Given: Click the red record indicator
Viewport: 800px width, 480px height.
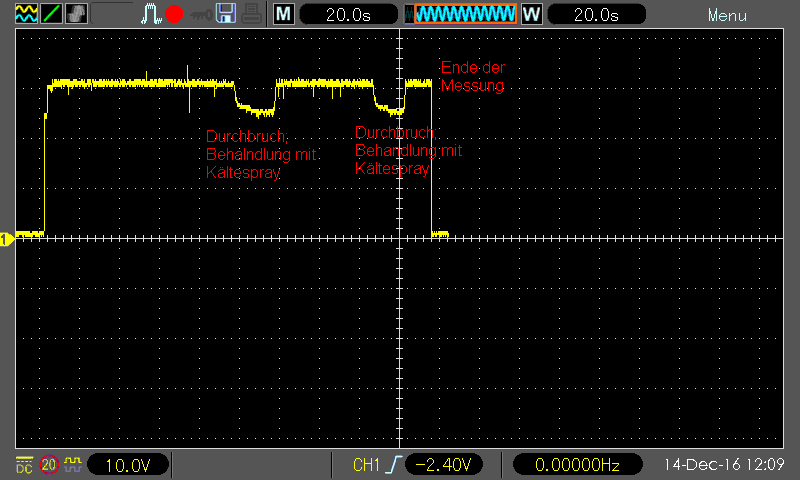Looking at the screenshot, I should [174, 14].
